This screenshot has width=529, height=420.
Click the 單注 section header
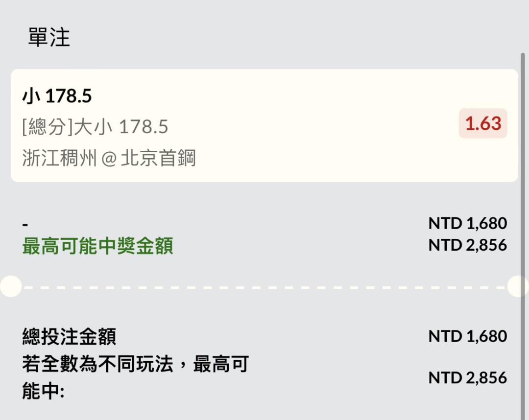[x=49, y=38]
